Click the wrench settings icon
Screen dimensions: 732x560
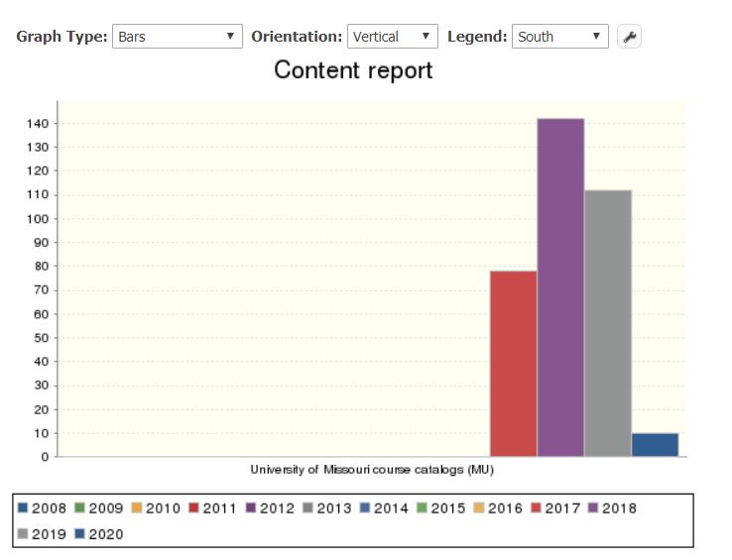(629, 37)
